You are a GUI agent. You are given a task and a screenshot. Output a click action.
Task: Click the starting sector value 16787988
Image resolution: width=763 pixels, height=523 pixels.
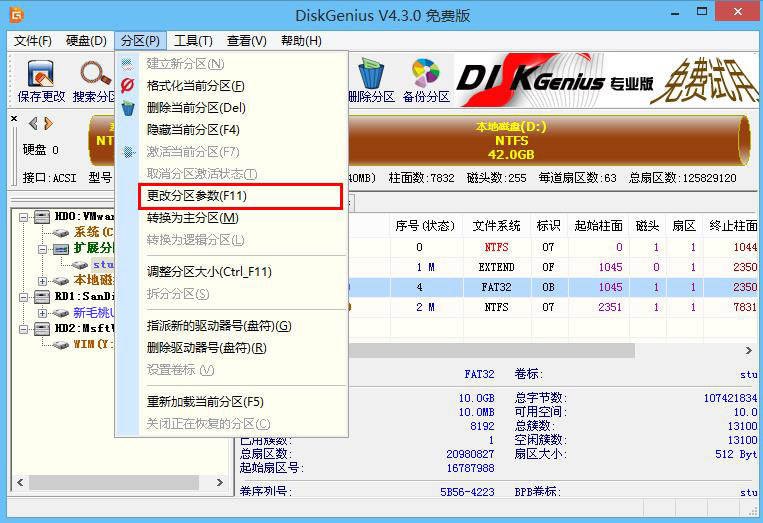click(470, 468)
